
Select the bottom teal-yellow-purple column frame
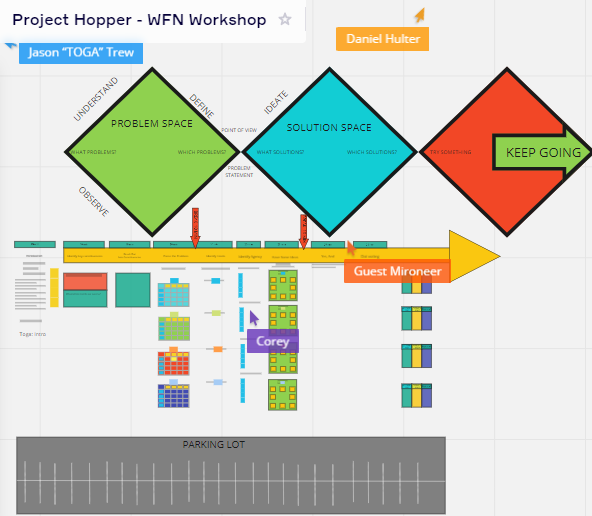416,395
